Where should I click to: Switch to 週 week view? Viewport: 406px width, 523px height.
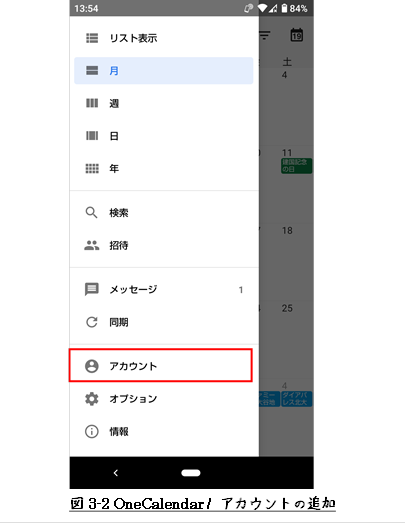(163, 103)
